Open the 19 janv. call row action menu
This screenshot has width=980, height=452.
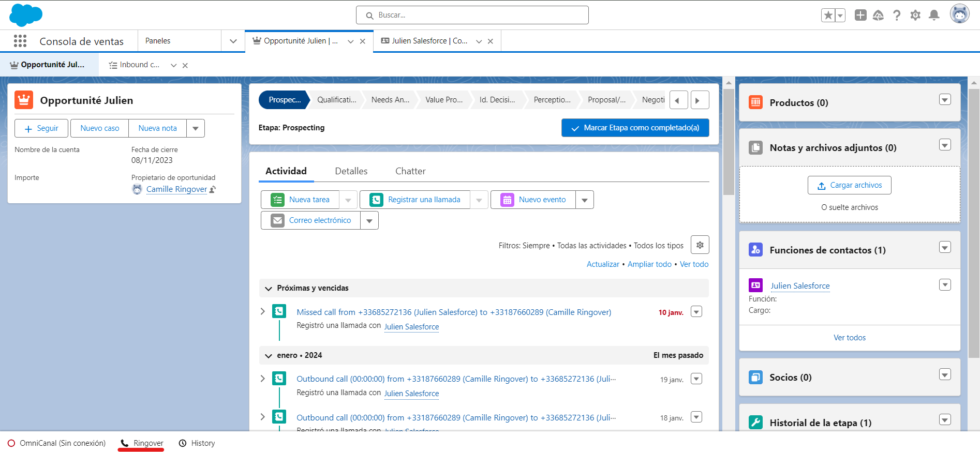point(696,379)
